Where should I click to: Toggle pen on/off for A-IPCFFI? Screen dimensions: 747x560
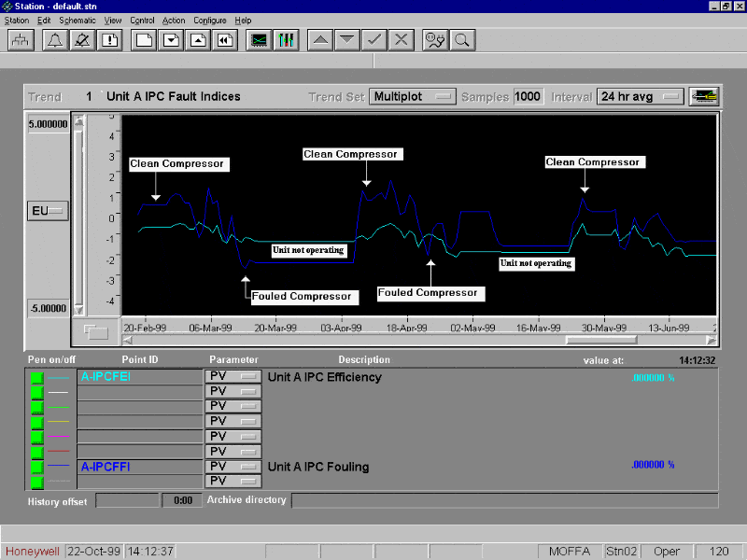(37, 466)
